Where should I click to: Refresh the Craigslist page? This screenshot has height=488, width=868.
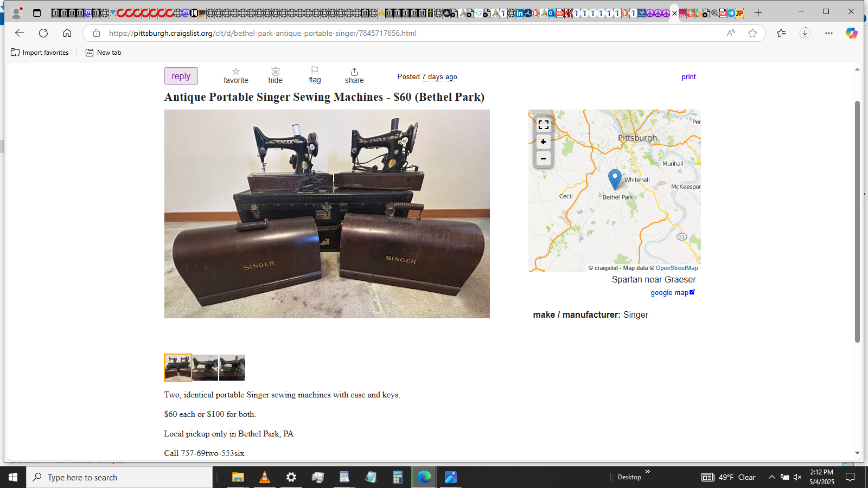pos(43,33)
